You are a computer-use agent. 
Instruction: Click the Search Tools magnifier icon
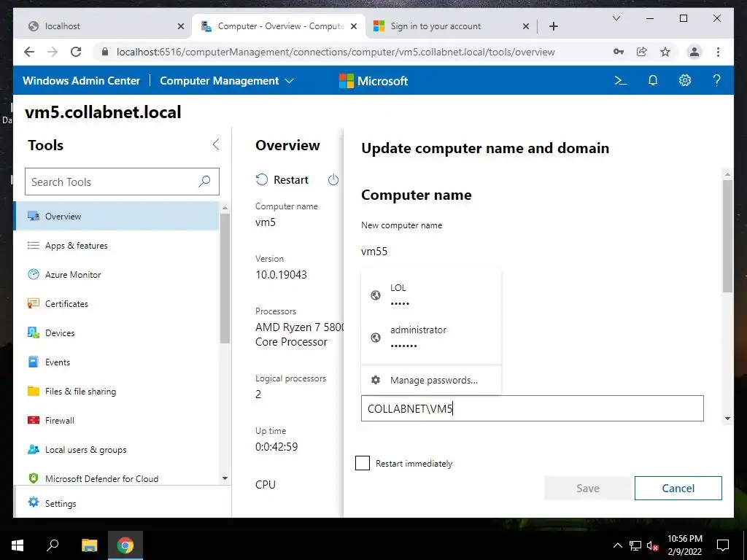tap(204, 182)
